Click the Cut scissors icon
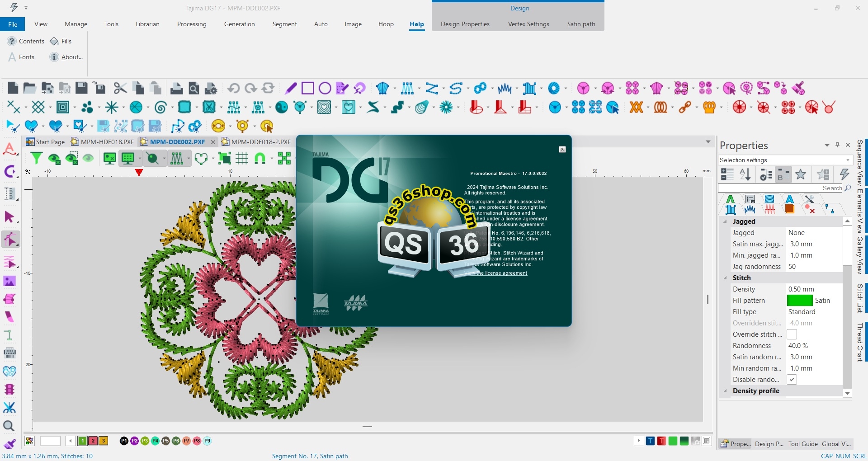The width and height of the screenshot is (868, 461). [x=120, y=88]
